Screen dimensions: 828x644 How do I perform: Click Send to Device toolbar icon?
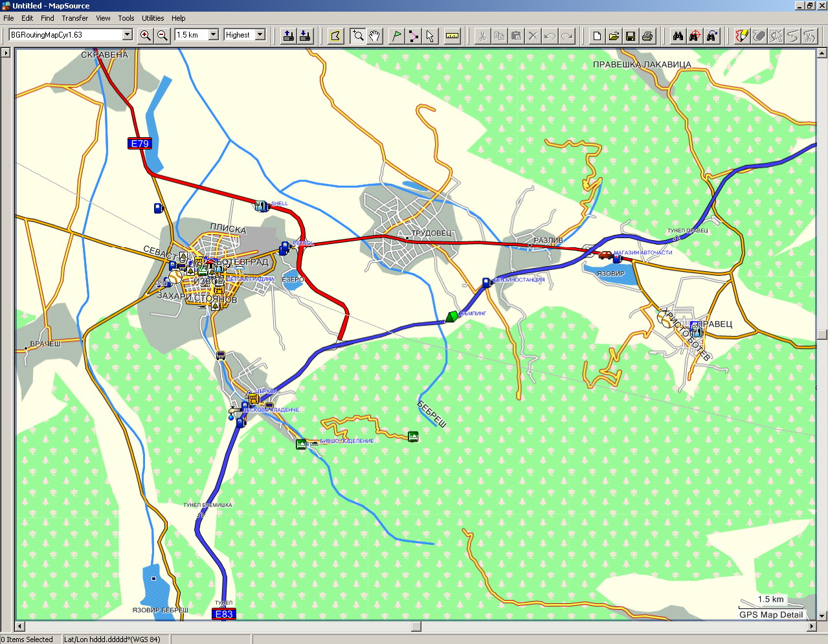289,36
